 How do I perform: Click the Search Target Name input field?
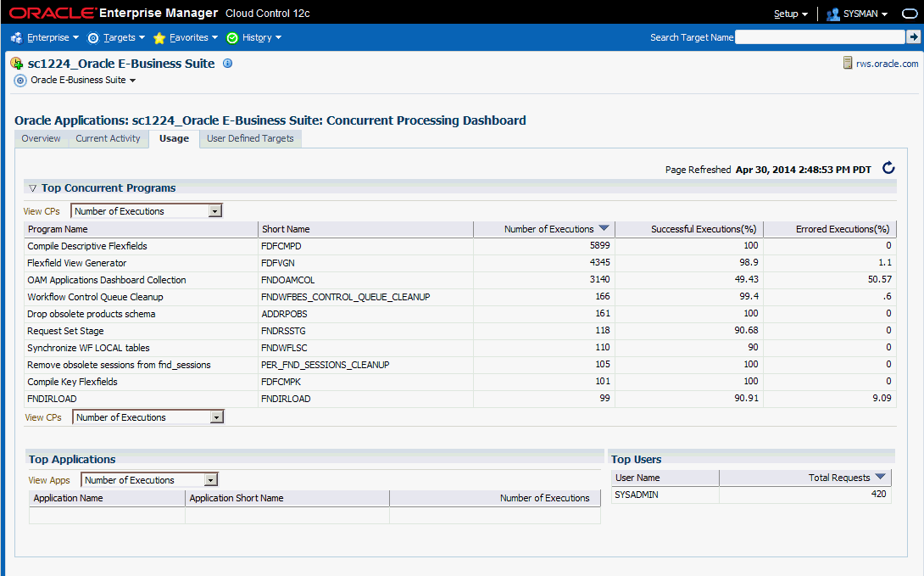820,37
